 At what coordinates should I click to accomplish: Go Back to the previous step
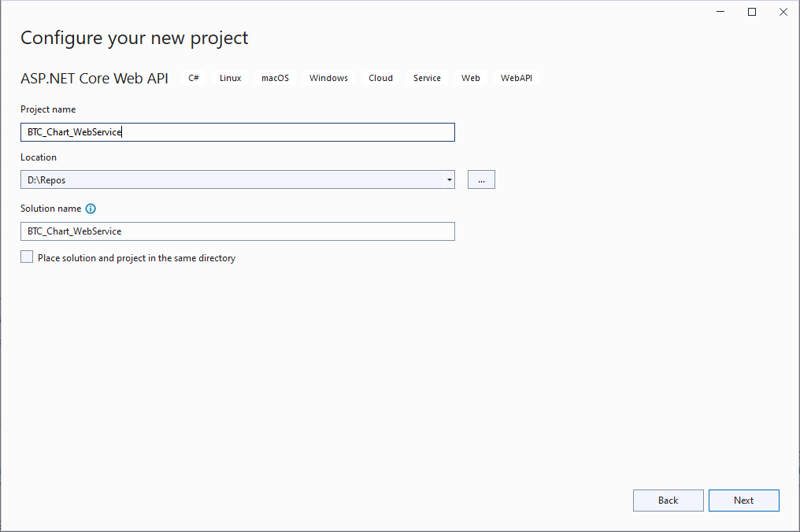click(668, 501)
